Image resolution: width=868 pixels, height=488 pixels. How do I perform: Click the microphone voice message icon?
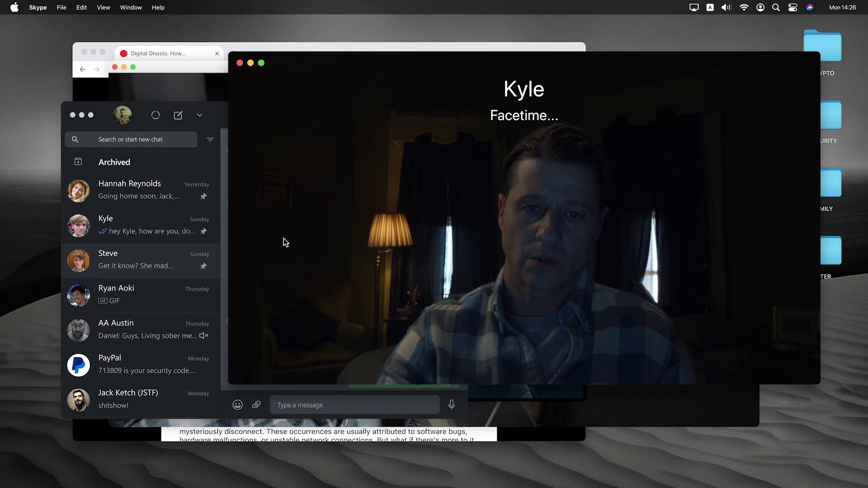point(451,405)
